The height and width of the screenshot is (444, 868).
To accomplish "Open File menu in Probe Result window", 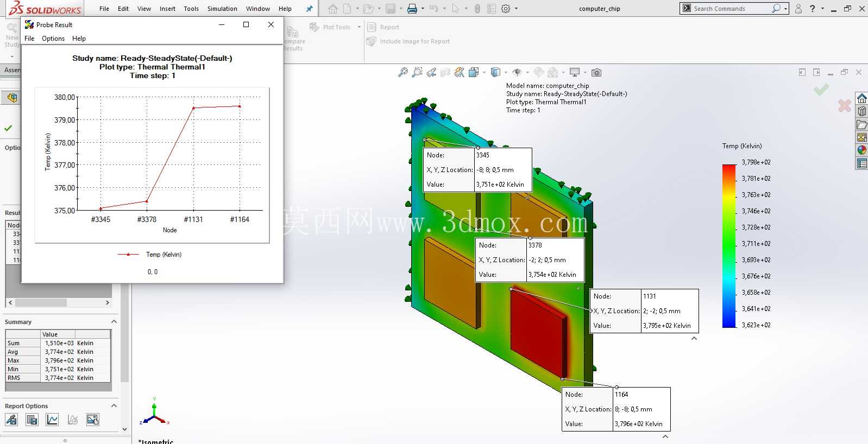I will point(29,39).
